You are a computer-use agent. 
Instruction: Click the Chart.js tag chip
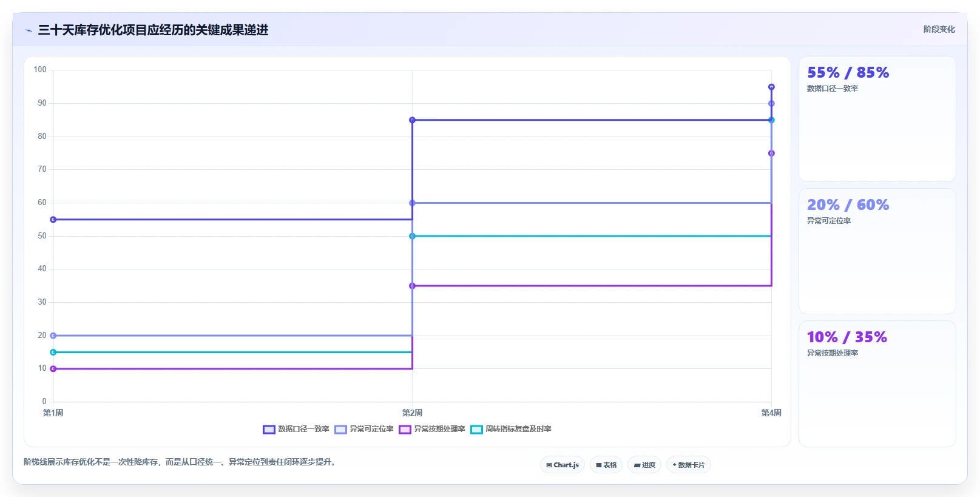[563, 465]
